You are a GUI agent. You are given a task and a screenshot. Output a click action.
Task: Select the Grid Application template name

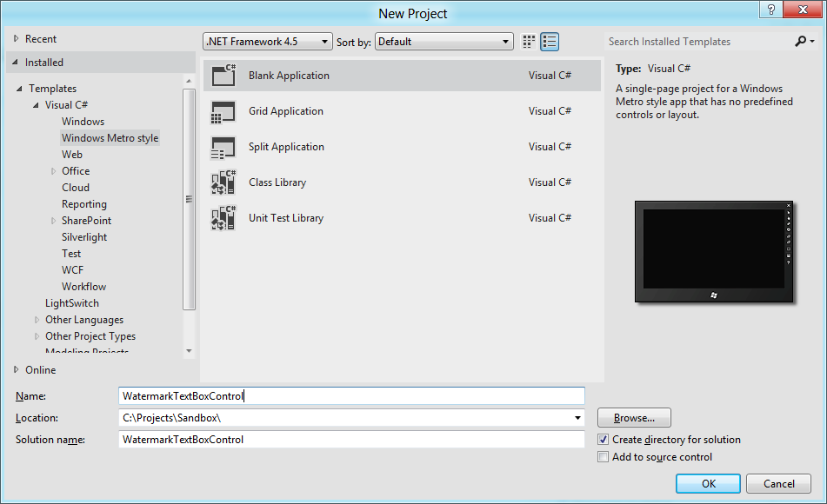286,111
